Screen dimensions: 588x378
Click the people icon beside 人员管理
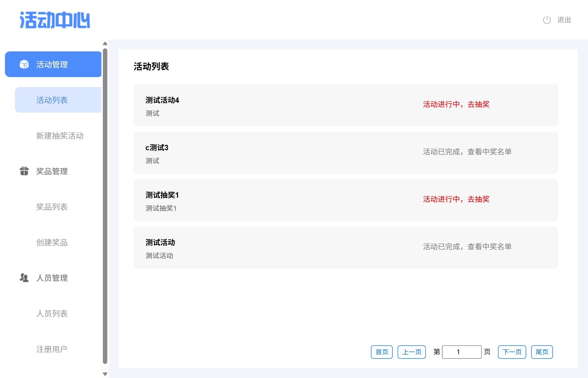[x=24, y=278]
